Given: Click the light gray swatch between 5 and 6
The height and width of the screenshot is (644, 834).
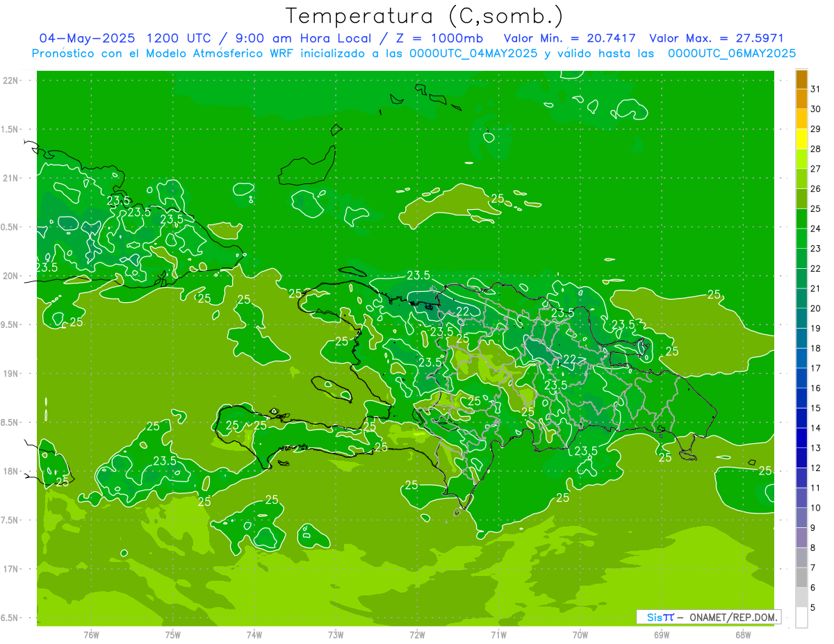Looking at the screenshot, I should [801, 598].
